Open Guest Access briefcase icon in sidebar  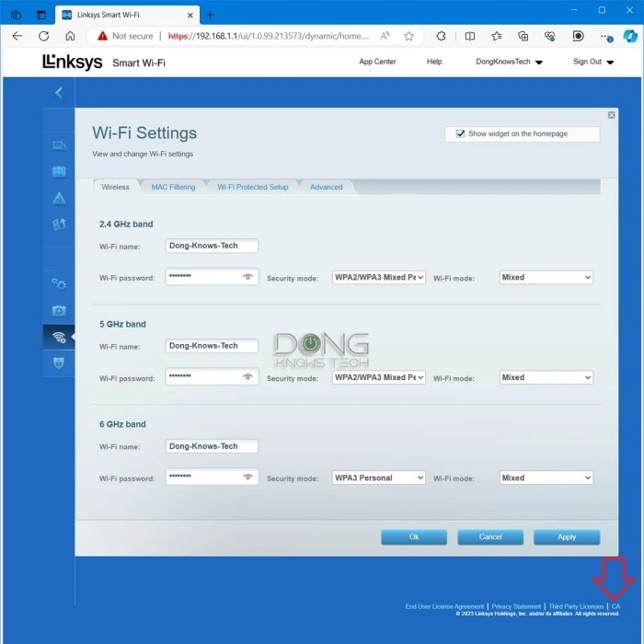coord(59,171)
